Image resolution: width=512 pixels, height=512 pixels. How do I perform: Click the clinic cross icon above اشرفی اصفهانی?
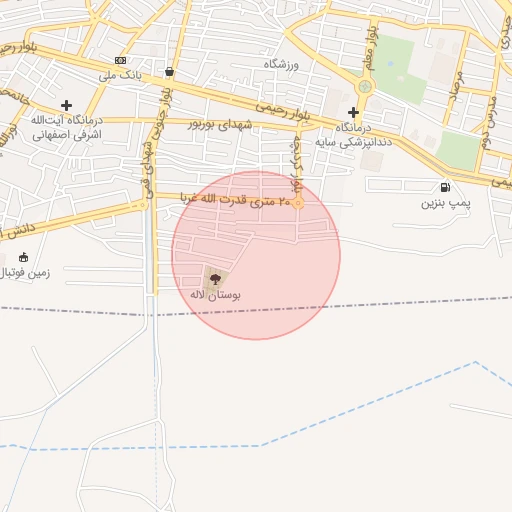(66, 105)
